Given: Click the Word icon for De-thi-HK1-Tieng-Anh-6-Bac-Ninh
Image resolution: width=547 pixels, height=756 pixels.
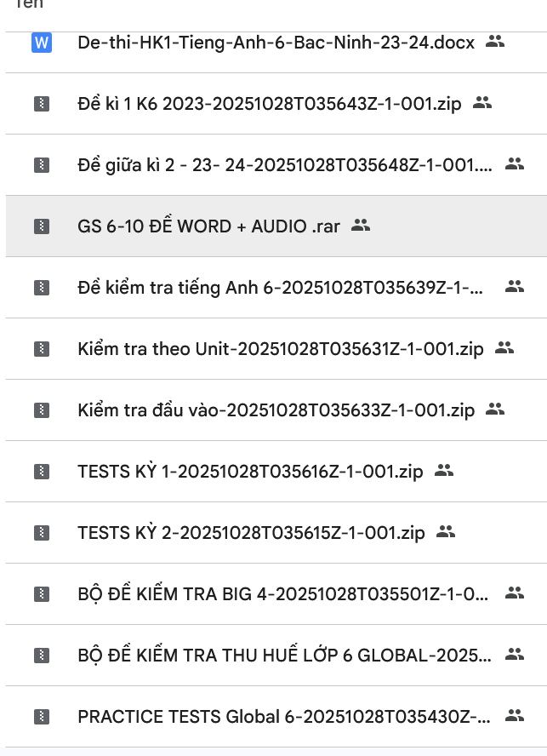Looking at the screenshot, I should pos(41,42).
